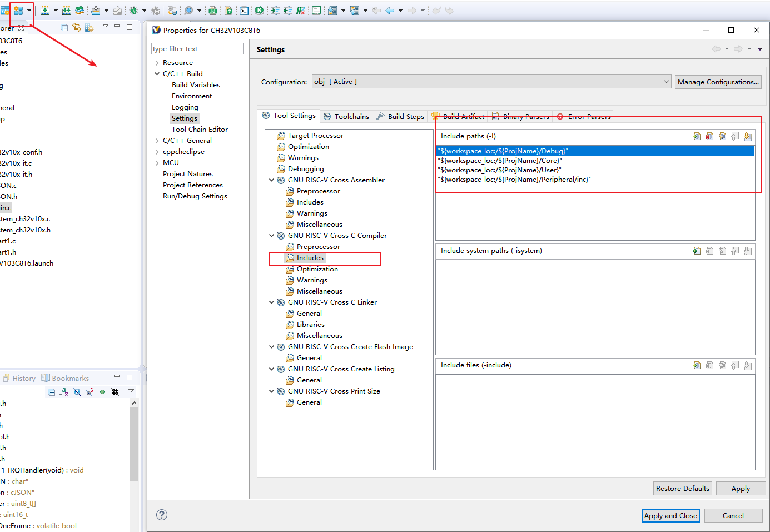770x532 pixels.
Task: Click the blue back navigation arrow in the toolbar
Action: pos(390,11)
